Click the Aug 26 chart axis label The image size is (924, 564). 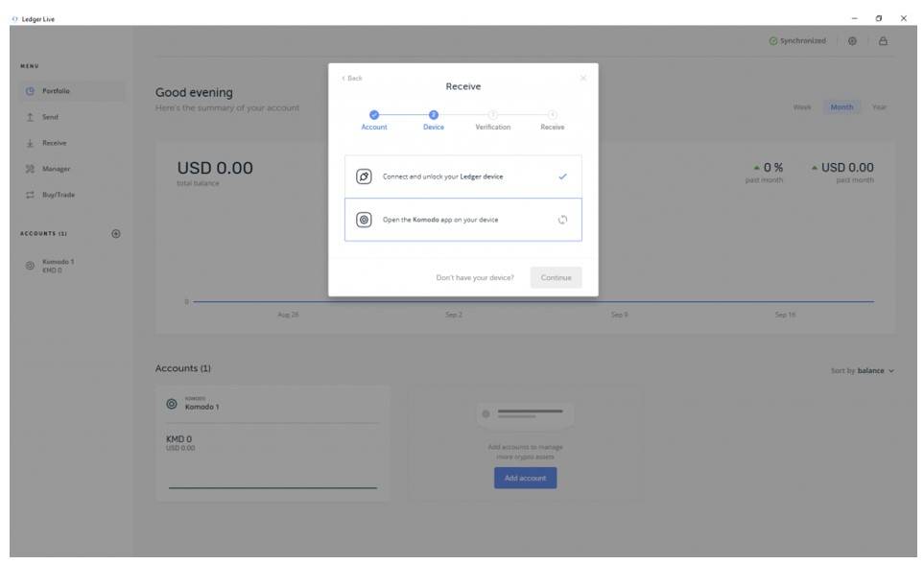click(288, 315)
